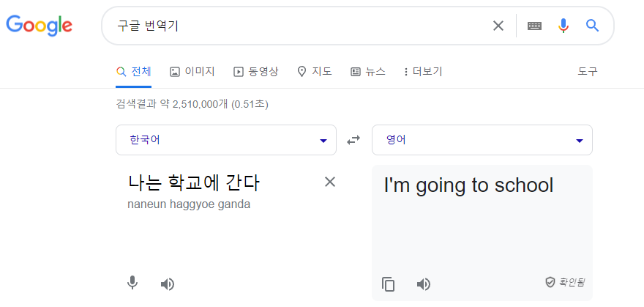
Task: Start voice search with microphone
Action: [563, 26]
